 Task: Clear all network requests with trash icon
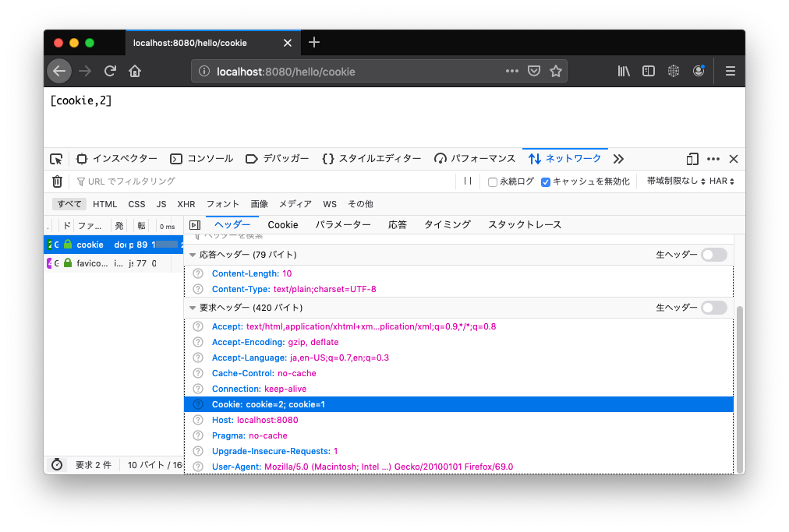tap(55, 181)
